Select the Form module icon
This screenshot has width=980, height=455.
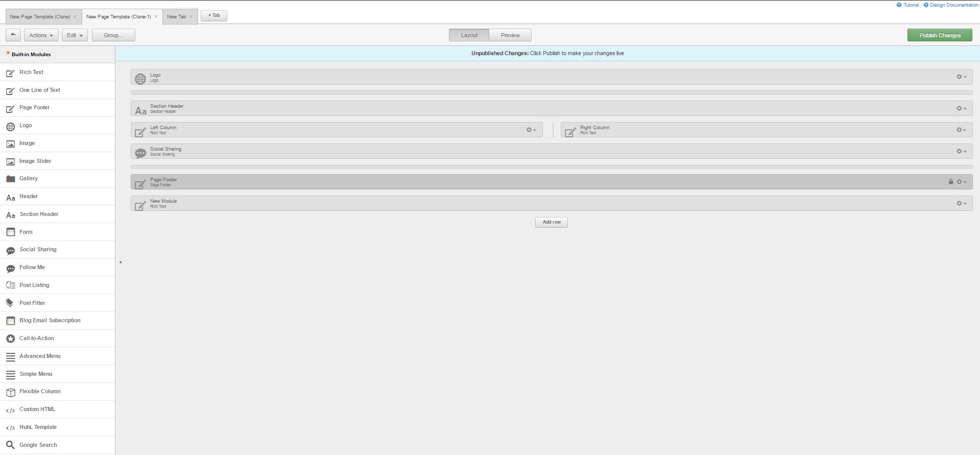[x=10, y=232]
